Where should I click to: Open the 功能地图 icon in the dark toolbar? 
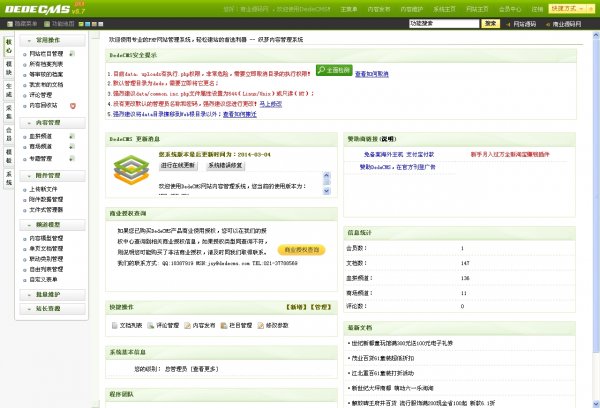point(47,24)
